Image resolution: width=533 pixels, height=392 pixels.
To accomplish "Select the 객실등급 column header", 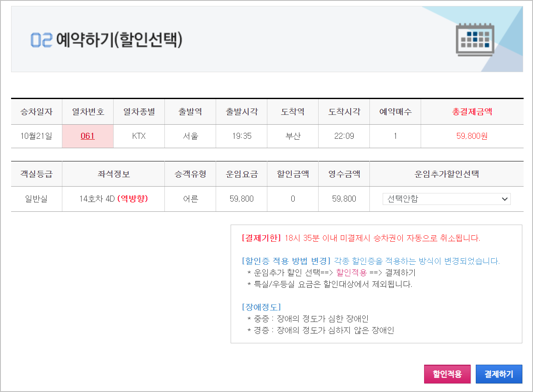I will (37, 174).
